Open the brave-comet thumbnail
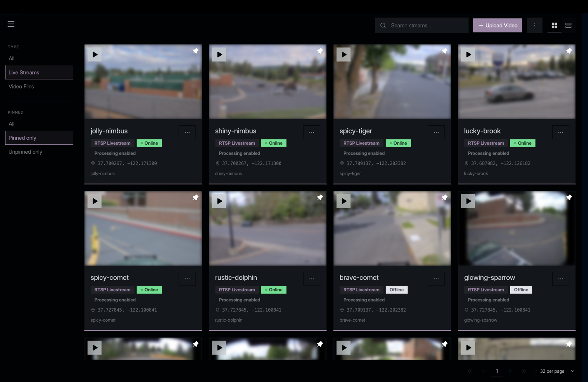The image size is (588, 382). 392,228
